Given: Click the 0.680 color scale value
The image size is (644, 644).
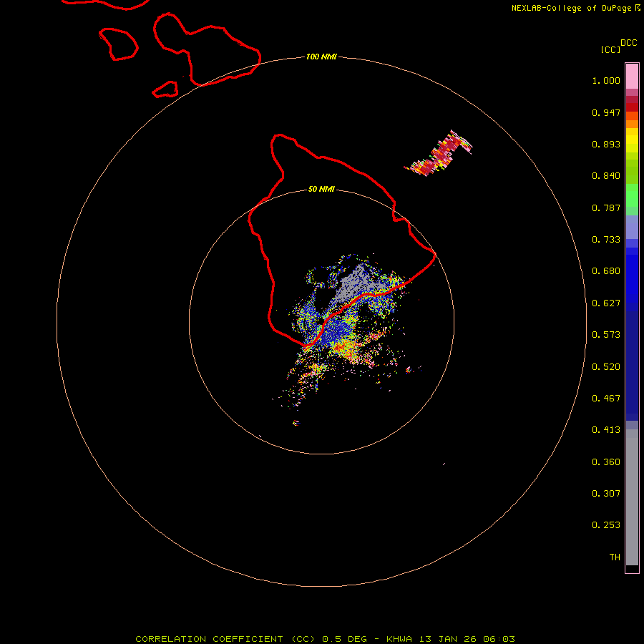Looking at the screenshot, I should coord(606,271).
